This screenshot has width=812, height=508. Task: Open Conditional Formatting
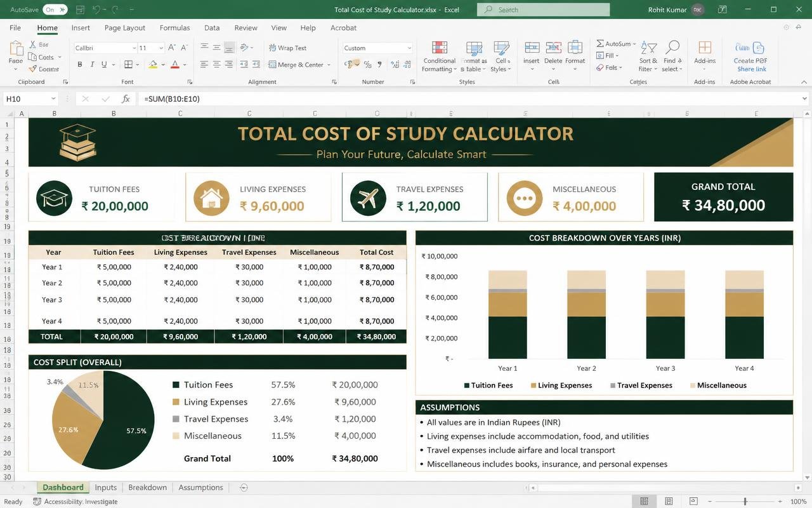(439, 56)
